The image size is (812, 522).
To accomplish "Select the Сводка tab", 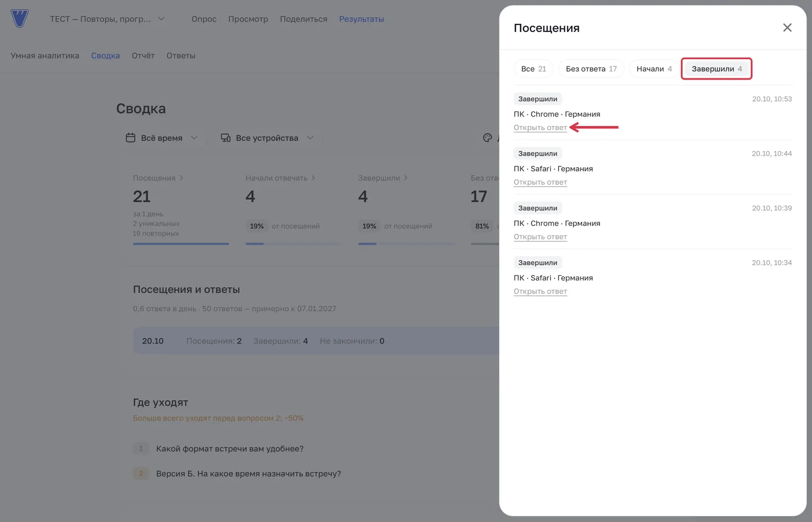I will pos(106,56).
